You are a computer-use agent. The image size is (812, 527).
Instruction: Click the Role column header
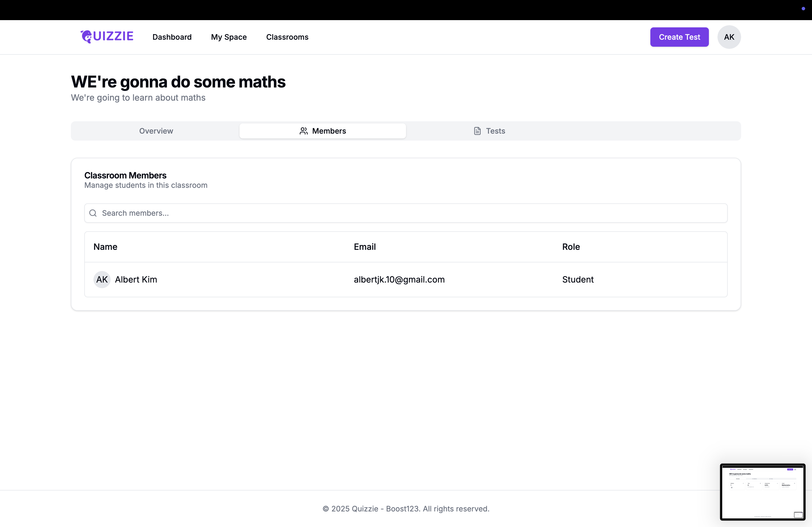tap(571, 246)
